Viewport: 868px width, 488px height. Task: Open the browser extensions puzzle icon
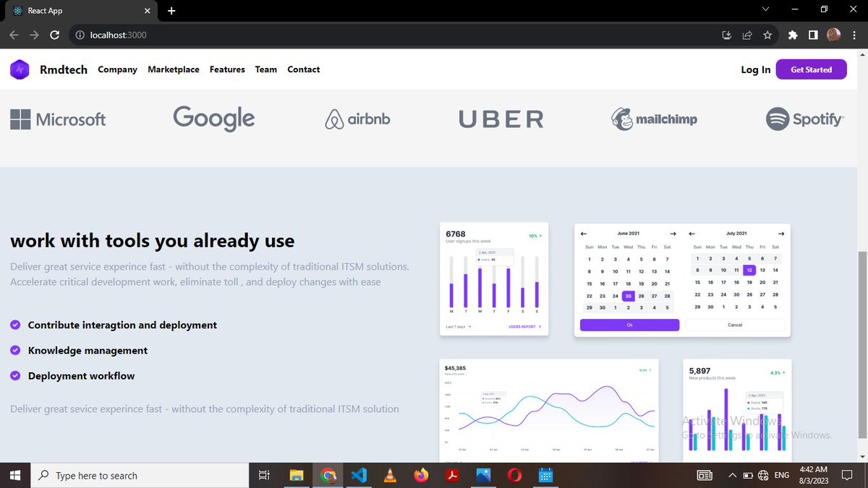pyautogui.click(x=793, y=35)
